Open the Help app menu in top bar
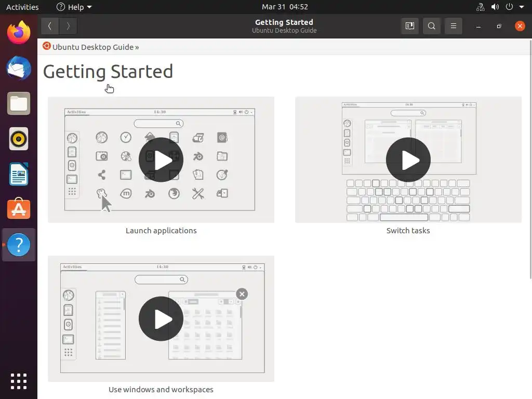Image resolution: width=532 pixels, height=399 pixels. [x=74, y=7]
